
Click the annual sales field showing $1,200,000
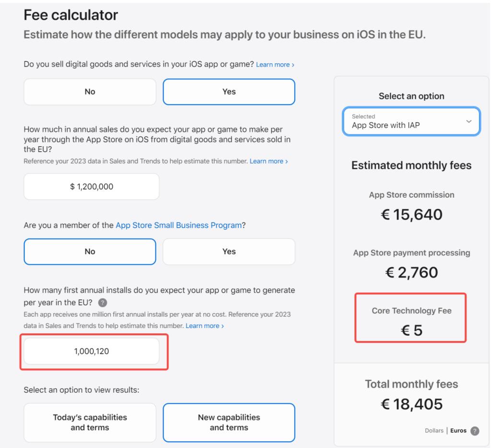91,187
